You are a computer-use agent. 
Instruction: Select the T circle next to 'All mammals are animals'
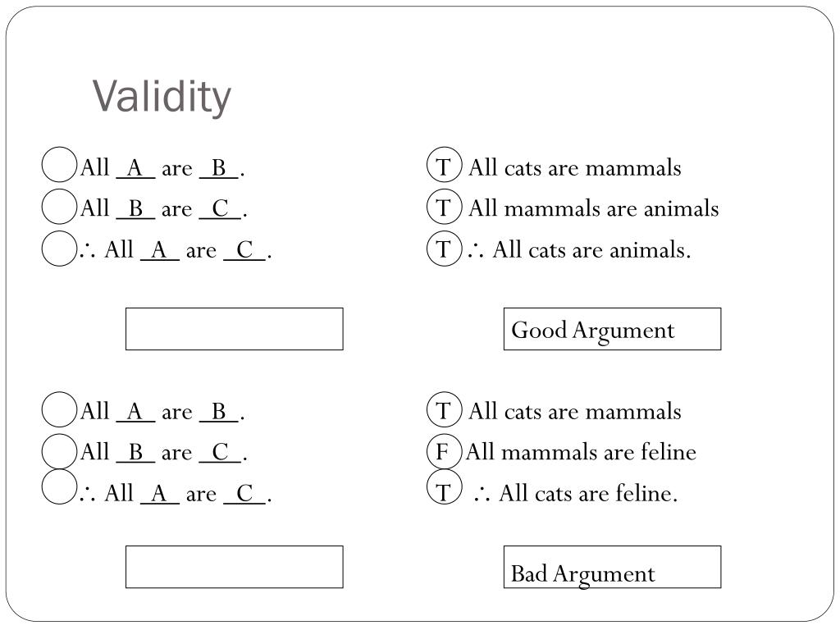coord(444,206)
